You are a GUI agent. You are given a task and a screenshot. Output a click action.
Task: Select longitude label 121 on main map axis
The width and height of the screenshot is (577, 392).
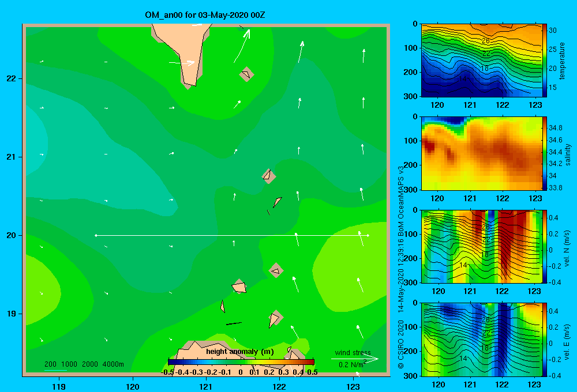[x=206, y=386]
